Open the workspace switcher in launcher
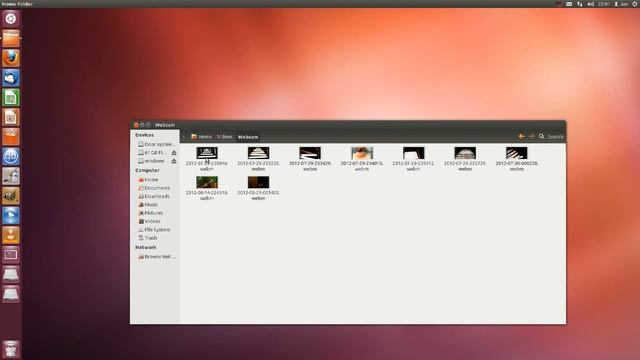The image size is (640, 360). [11, 255]
